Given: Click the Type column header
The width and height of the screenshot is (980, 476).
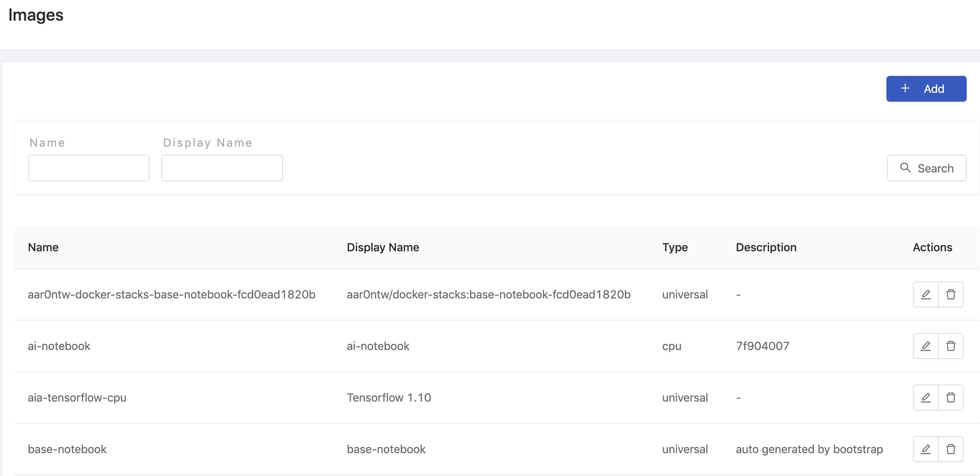Looking at the screenshot, I should (x=675, y=247).
